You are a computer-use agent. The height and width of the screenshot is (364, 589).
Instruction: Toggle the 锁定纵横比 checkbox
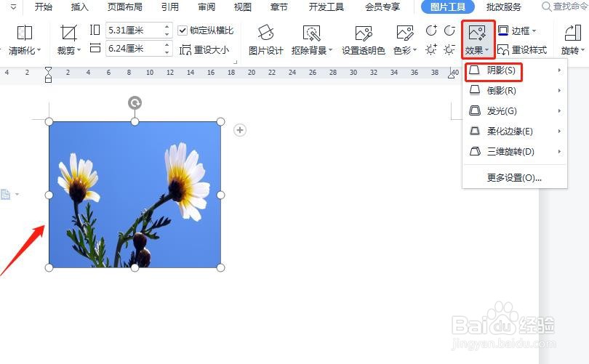[183, 30]
